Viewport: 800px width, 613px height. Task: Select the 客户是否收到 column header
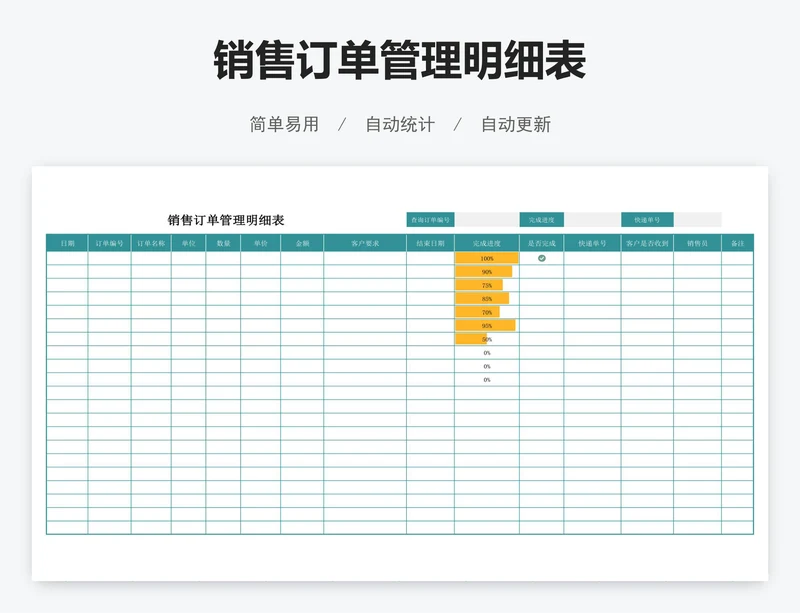pyautogui.click(x=647, y=243)
